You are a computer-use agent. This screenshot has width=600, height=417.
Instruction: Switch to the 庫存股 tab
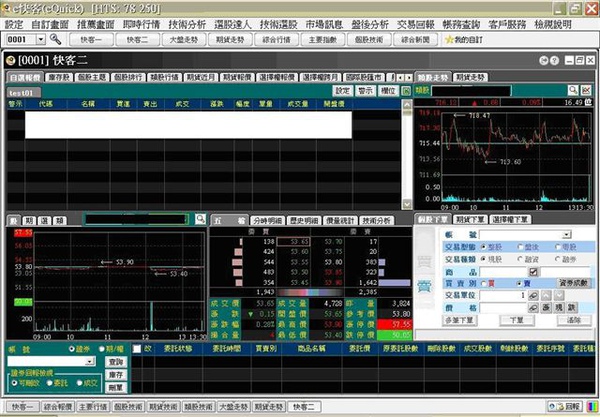tap(59, 77)
